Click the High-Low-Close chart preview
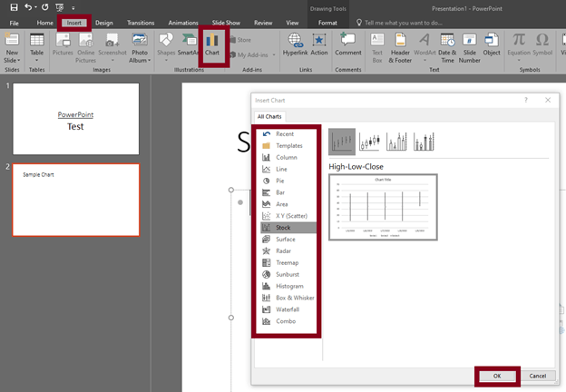 383,207
